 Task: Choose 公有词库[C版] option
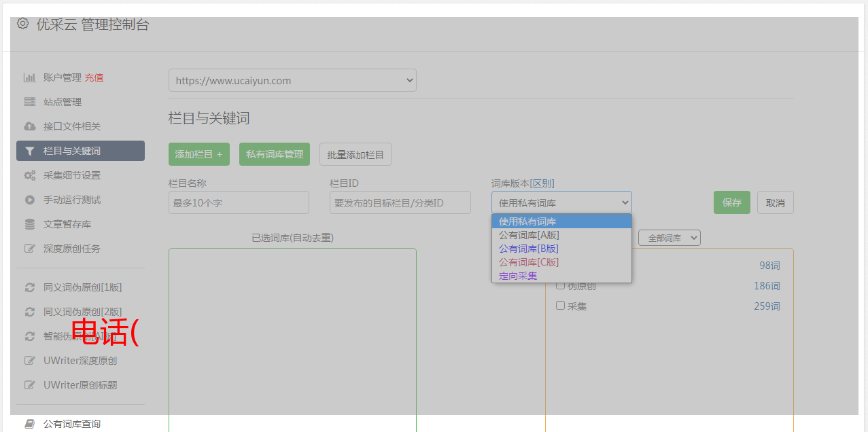pos(561,262)
